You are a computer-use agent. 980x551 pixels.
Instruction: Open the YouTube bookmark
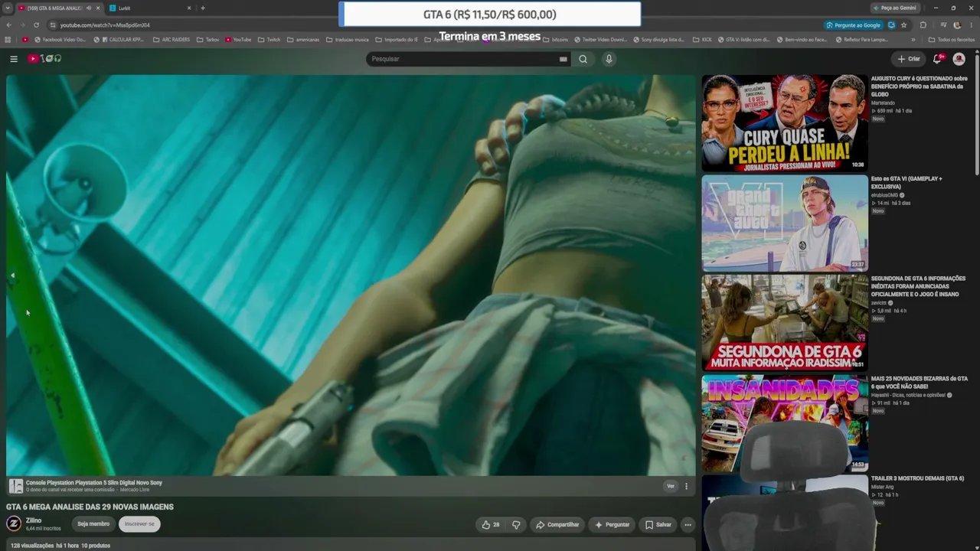pos(238,40)
